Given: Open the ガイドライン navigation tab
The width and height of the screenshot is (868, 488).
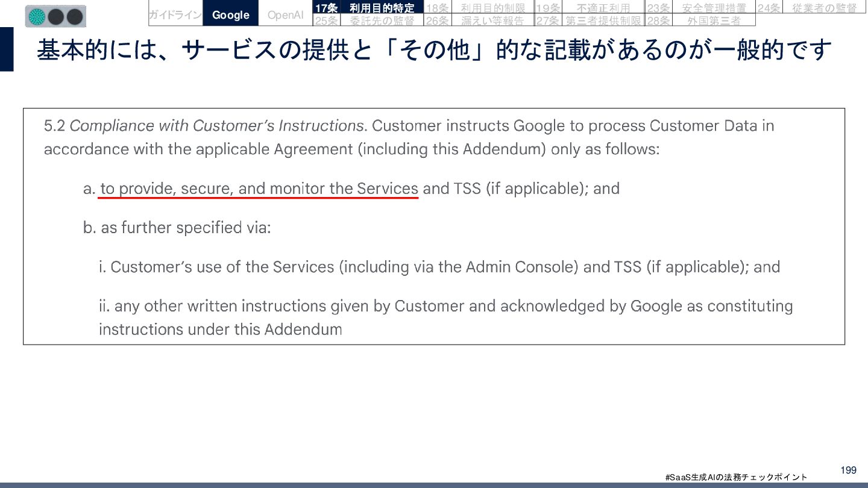Looking at the screenshot, I should click(x=175, y=14).
